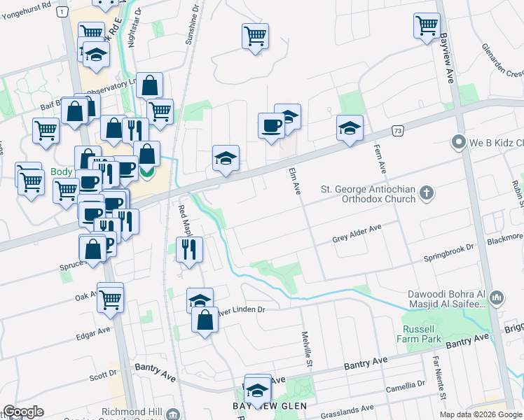
Task: Open the shopping bag marker near Spruce label
Action: (x=93, y=249)
